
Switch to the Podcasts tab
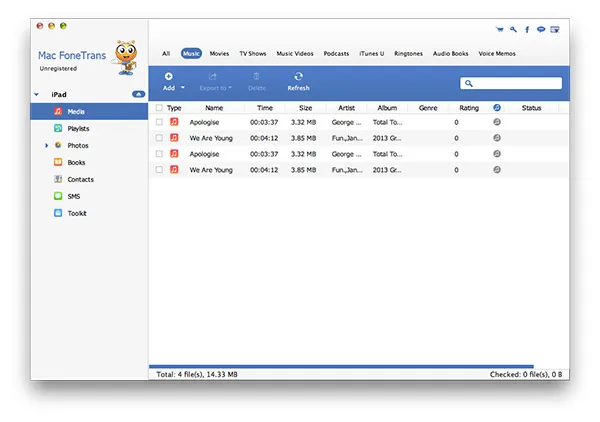tap(336, 54)
